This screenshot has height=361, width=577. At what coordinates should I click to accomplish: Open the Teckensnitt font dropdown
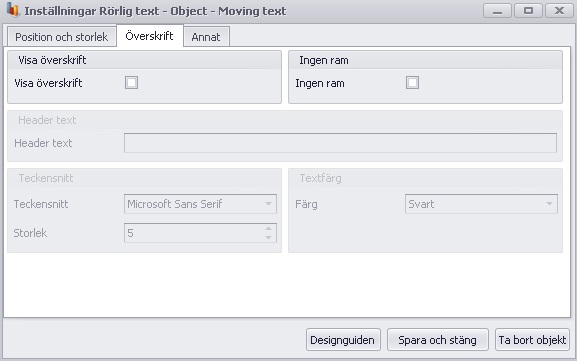coord(200,204)
